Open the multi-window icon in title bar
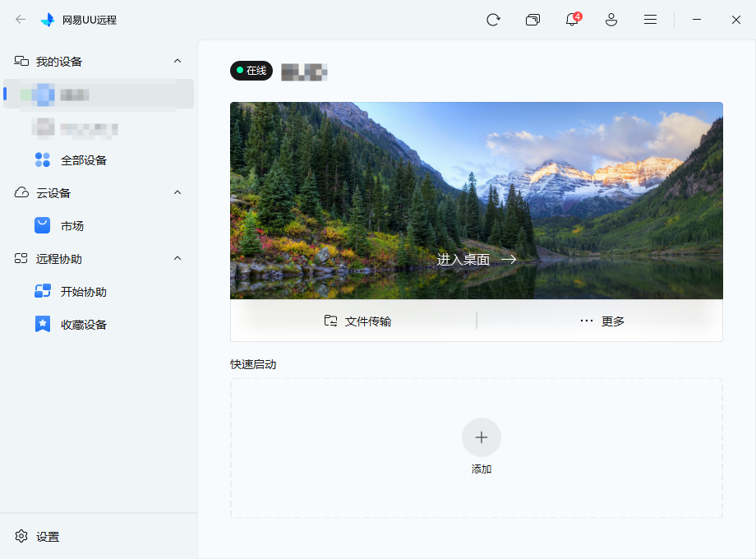Viewport: 756px width, 559px height. [532, 20]
